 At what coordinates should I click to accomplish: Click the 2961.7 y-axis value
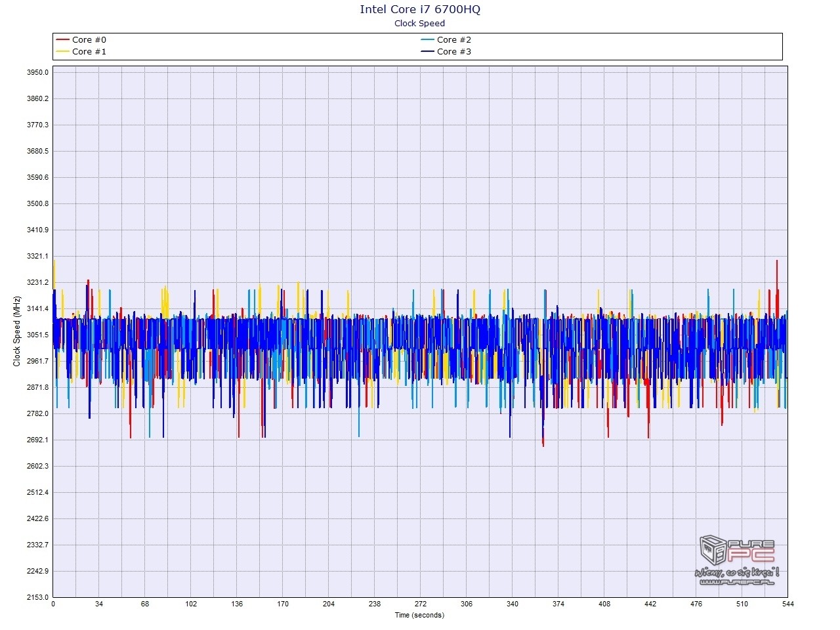38,362
